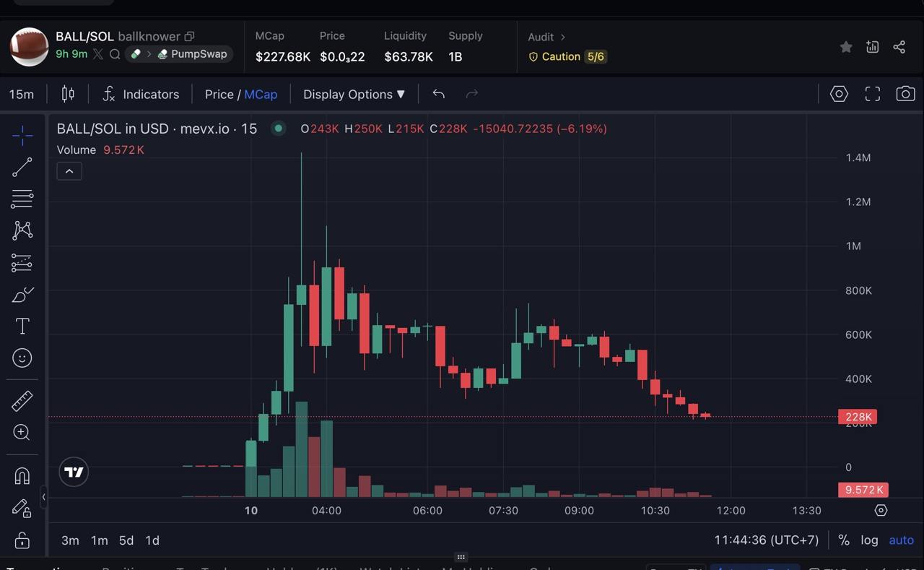Image resolution: width=924 pixels, height=570 pixels.
Task: Open the PumpSwap pool badge
Action: (191, 54)
